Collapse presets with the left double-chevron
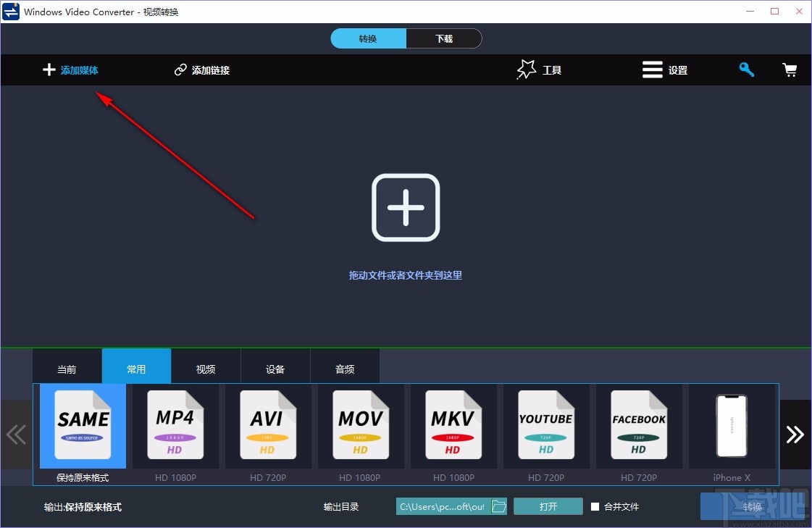The width and height of the screenshot is (812, 528). coord(16,434)
